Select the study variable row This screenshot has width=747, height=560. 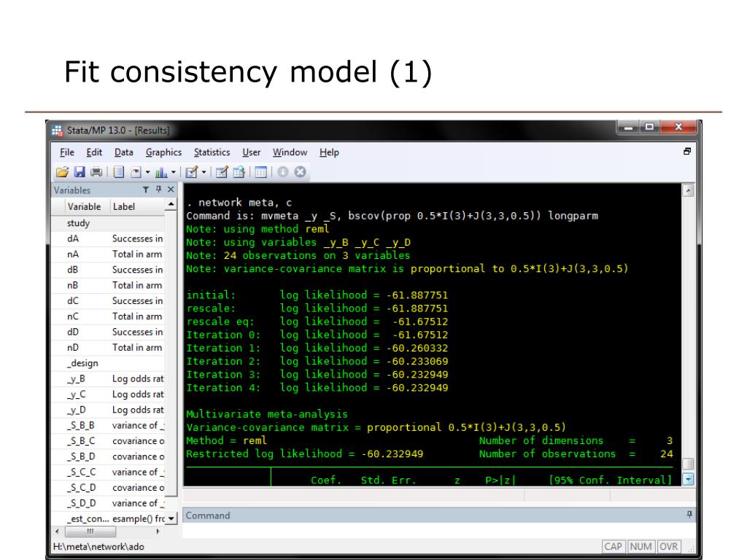109,223
